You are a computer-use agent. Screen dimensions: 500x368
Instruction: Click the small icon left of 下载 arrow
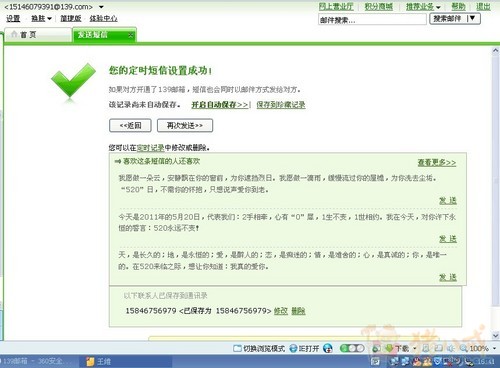coord(376,349)
